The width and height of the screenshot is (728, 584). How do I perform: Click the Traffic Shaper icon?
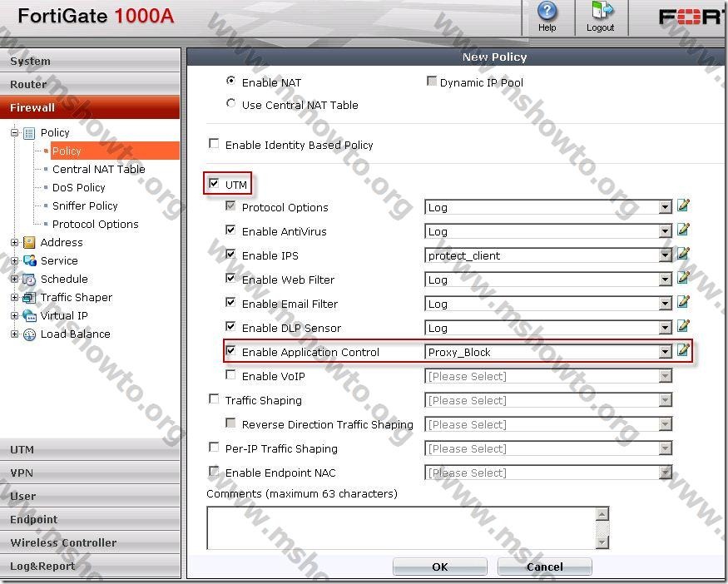(29, 298)
